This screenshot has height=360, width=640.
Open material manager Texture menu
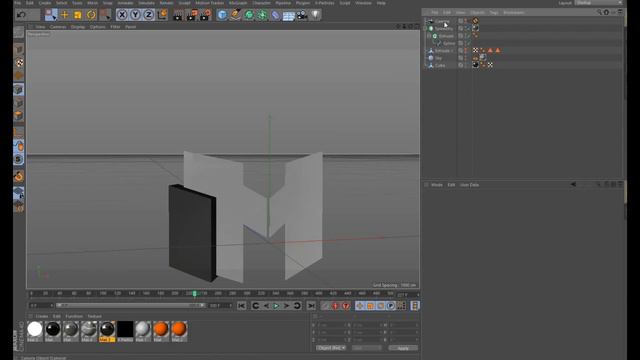94,316
